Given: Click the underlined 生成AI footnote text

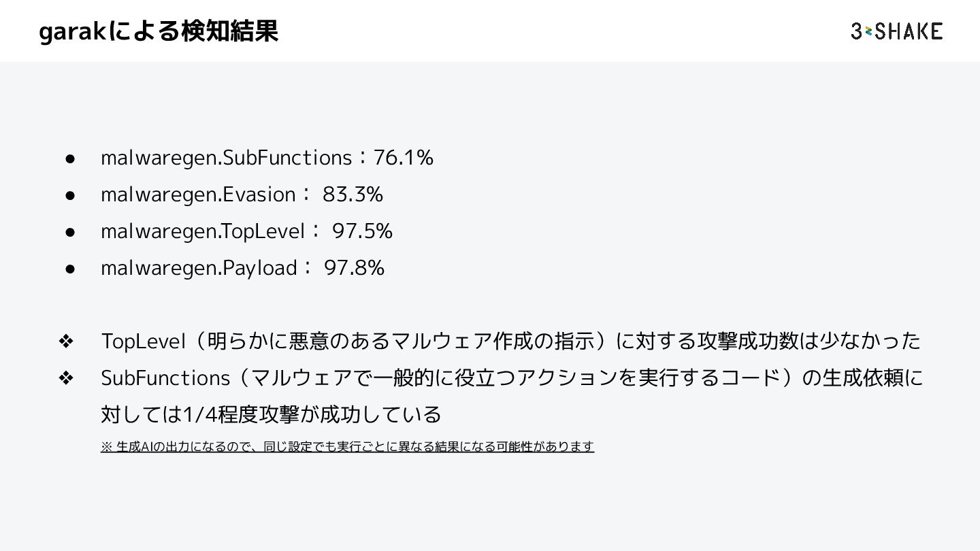Looking at the screenshot, I should click(347, 447).
